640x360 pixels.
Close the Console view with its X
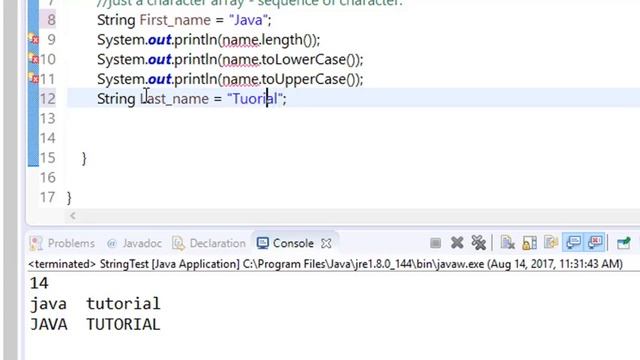326,244
